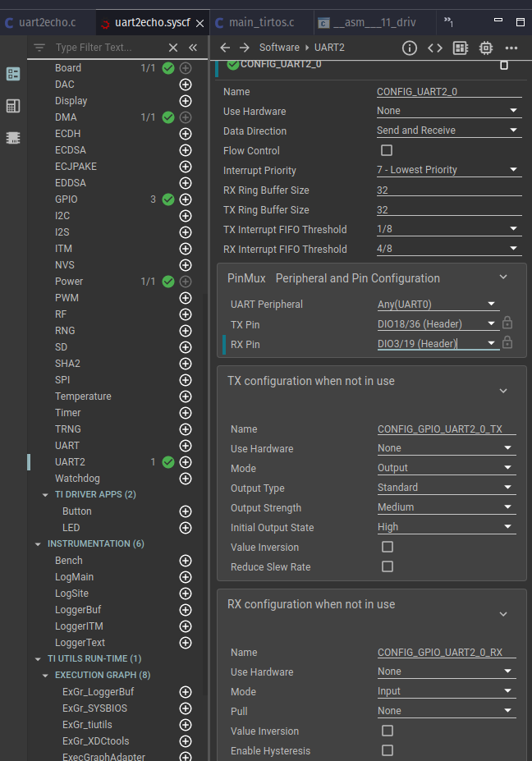This screenshot has width=532, height=761.
Task: Collapse the PinMux configuration section
Action: [x=502, y=277]
